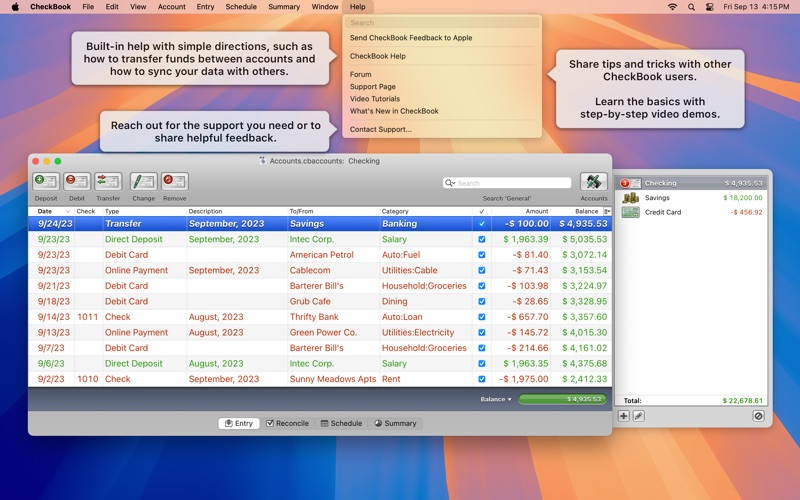
Task: Select the Savings account coins icon
Action: (x=631, y=197)
